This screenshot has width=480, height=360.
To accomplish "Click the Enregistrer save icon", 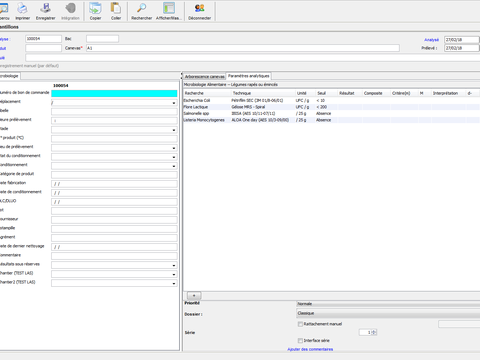I will tap(46, 8).
